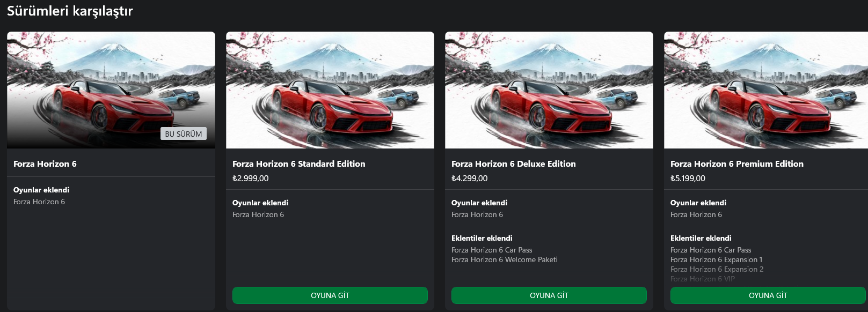This screenshot has height=312, width=868.
Task: Click the Sürümleri karşılaştır heading
Action: tap(70, 11)
